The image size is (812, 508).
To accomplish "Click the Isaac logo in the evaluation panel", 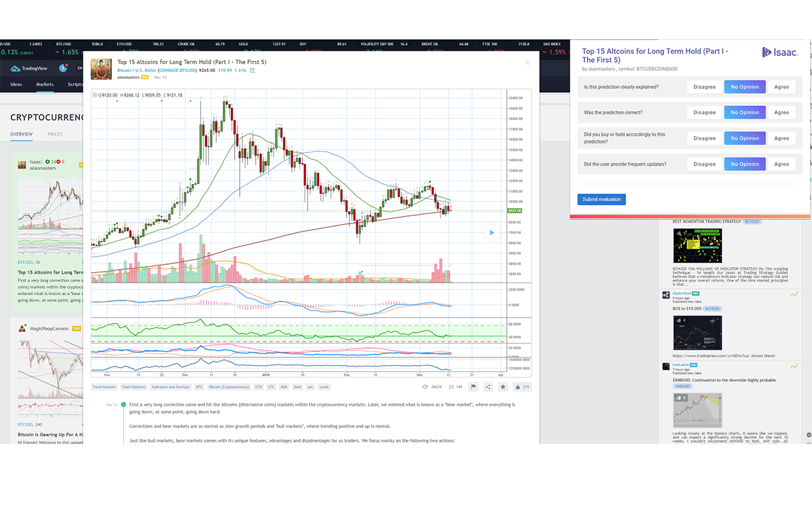I will tap(780, 51).
